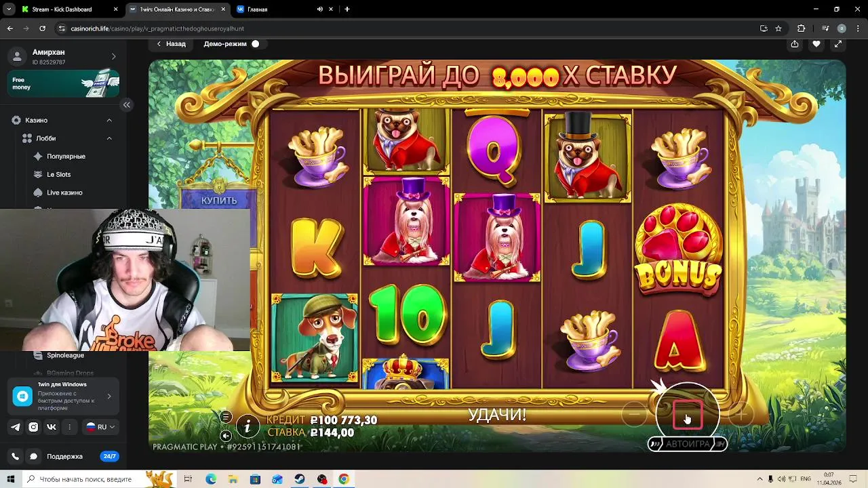Open Task View on the taskbar
The image size is (868, 488).
(x=189, y=479)
